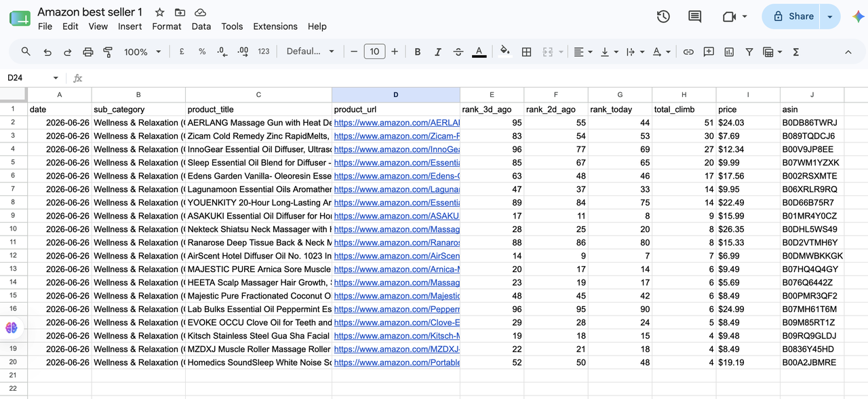
Task: Insert a link from toolbar
Action: click(x=688, y=52)
